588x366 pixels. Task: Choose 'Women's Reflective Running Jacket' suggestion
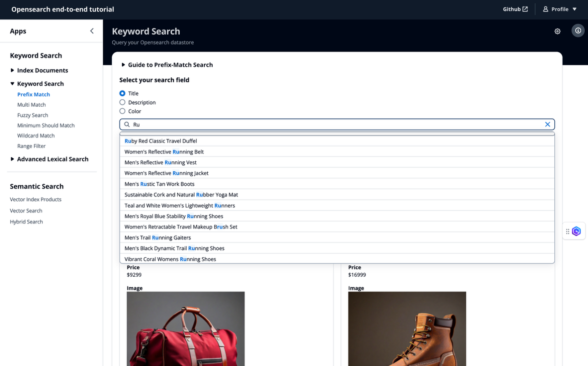pos(337,173)
